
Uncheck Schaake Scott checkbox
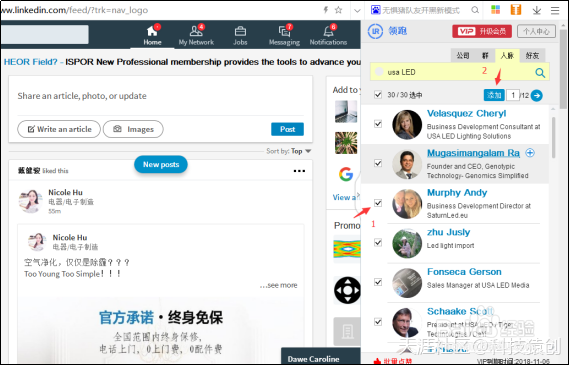click(x=378, y=322)
